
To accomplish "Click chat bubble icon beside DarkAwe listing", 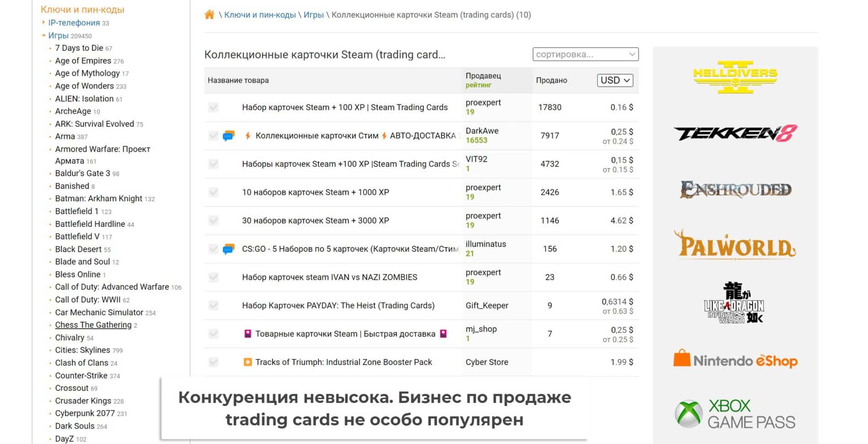I will 228,136.
